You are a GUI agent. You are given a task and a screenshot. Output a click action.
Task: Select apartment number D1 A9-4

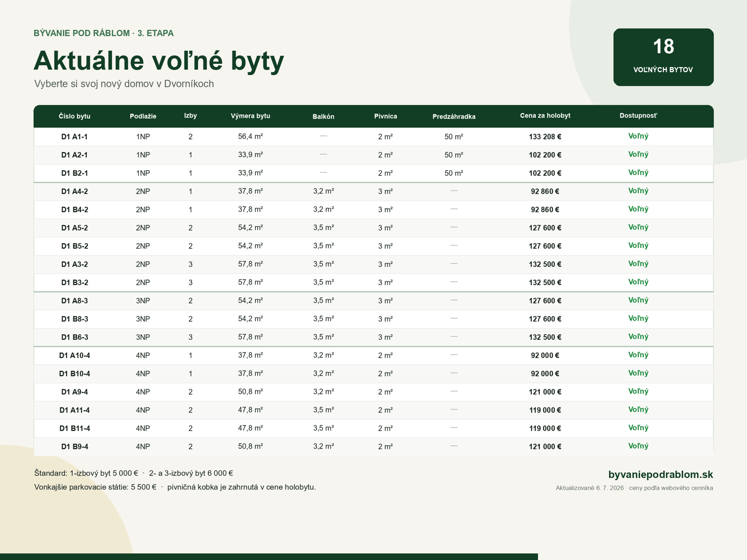pos(75,392)
